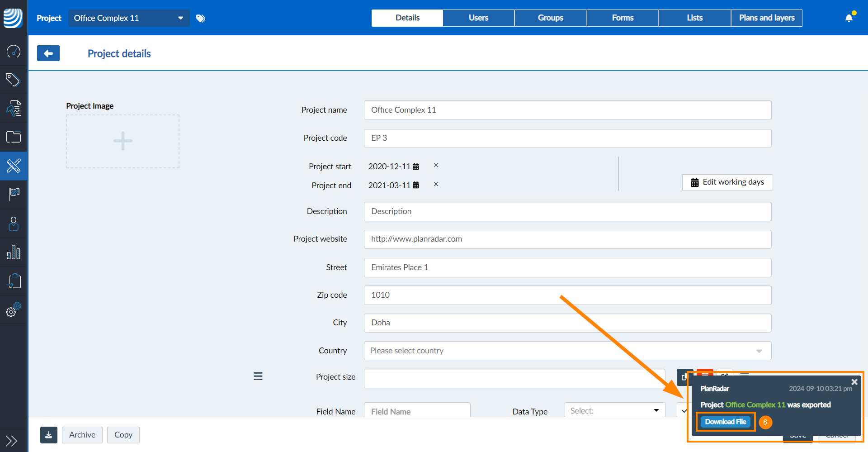Open the Data Type Select dropdown

pos(615,410)
